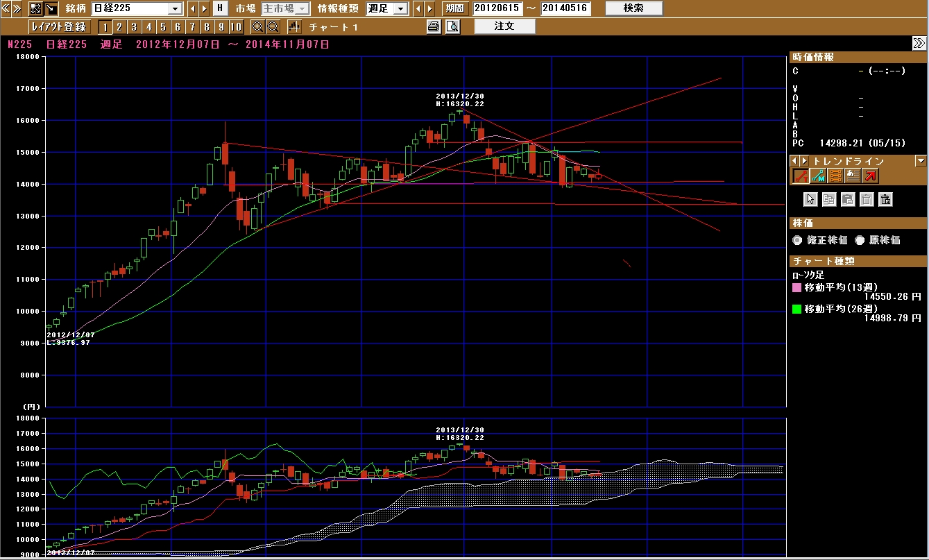Click the candlestick chart settings icon

tap(294, 26)
